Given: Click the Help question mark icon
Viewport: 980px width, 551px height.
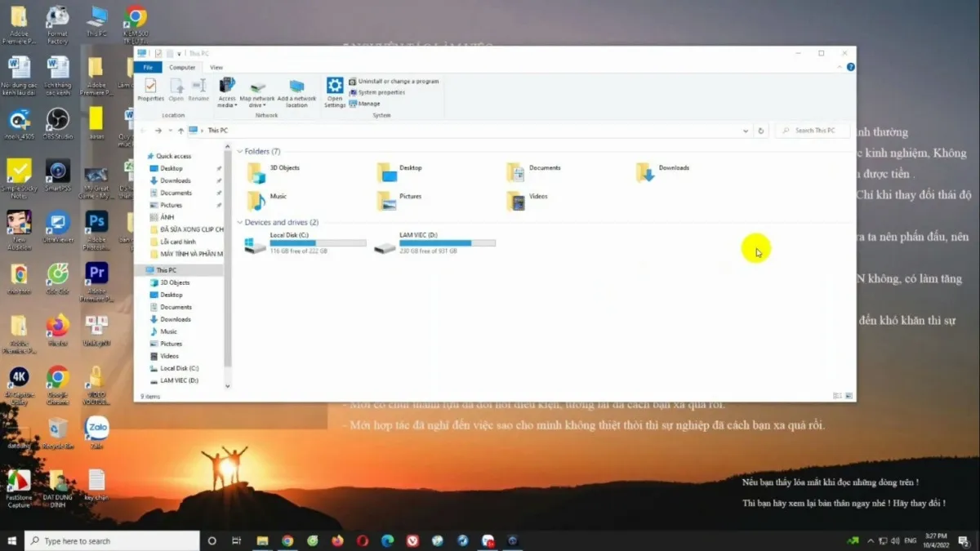Looking at the screenshot, I should tap(851, 67).
